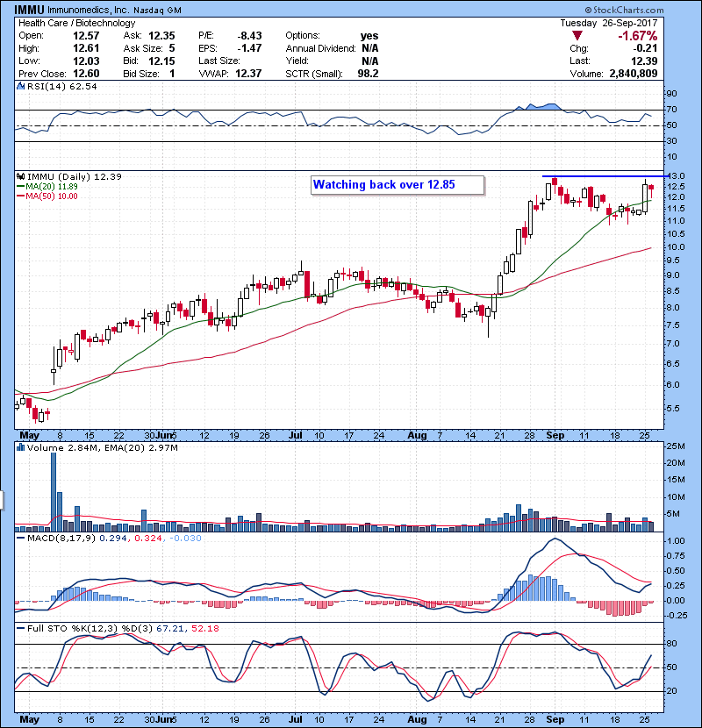This screenshot has width=702, height=728.
Task: Click the stochastic %K value 67.21
Action: point(169,629)
